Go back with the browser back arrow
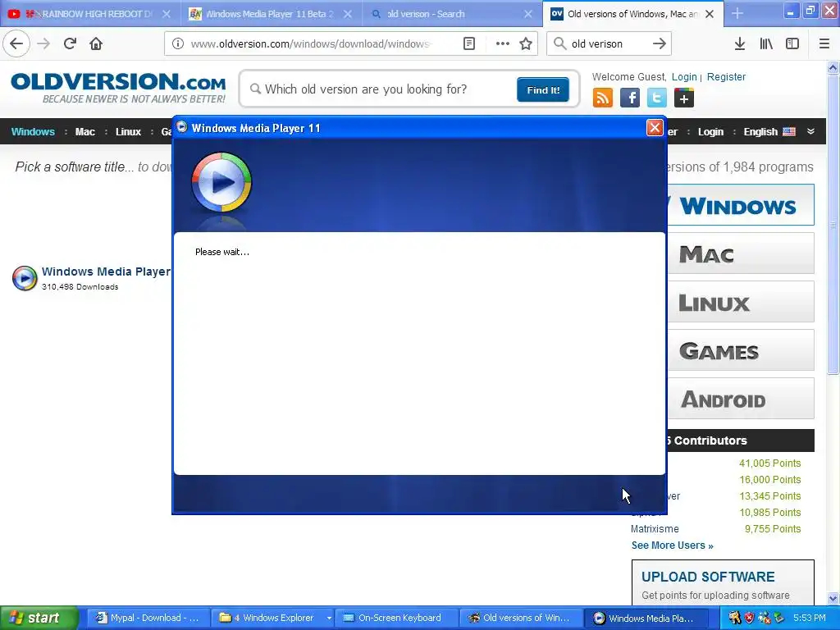The width and height of the screenshot is (840, 630). [x=16, y=43]
